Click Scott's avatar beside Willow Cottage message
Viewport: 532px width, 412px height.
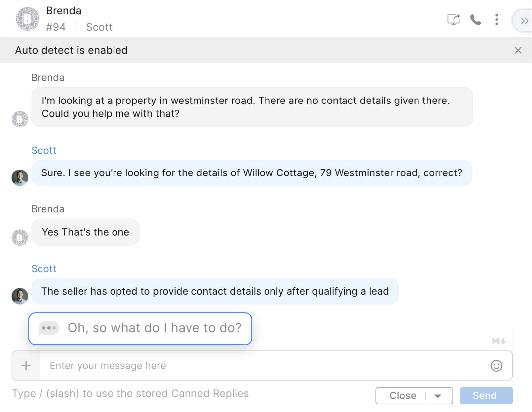[x=20, y=178]
